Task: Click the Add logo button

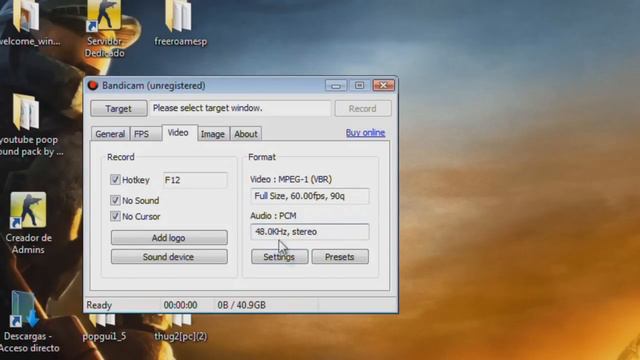Action: tap(169, 238)
